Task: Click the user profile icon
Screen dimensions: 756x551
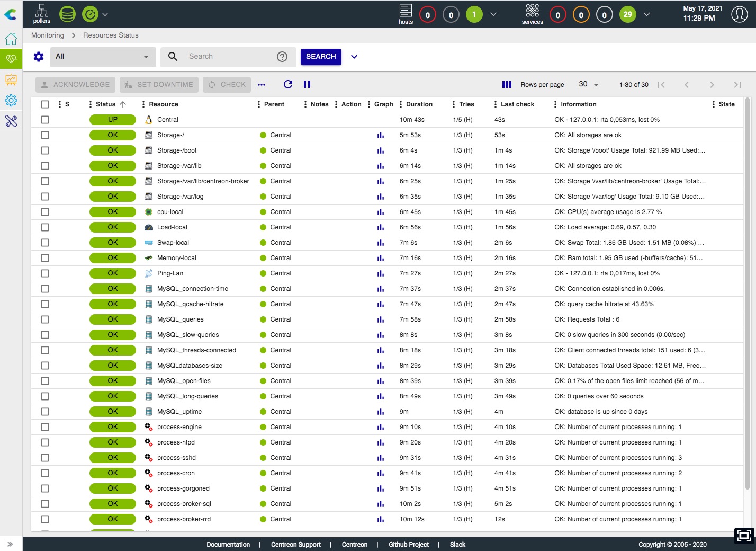Action: coord(739,14)
